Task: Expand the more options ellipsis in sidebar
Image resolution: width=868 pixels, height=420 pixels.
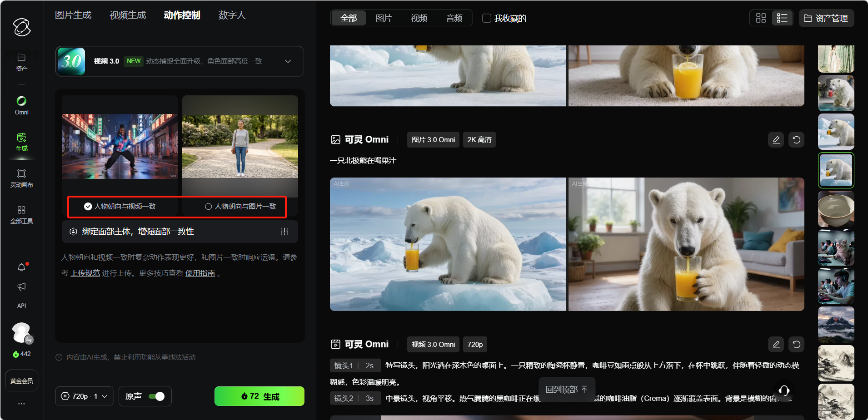Action: [x=21, y=404]
